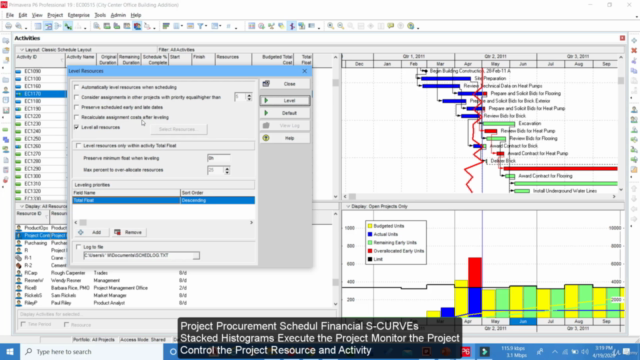This screenshot has height=360, width=640.
Task: Click the SCHEDLOG.TXT log file path field
Action: 139,256
